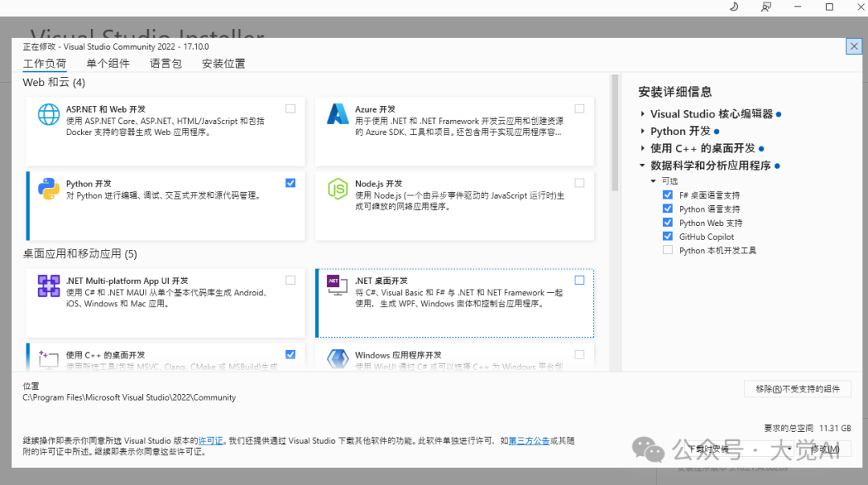Check the ASP.NET 和 Web 开发 workload
Screen dimensions: 868x485
290,109
